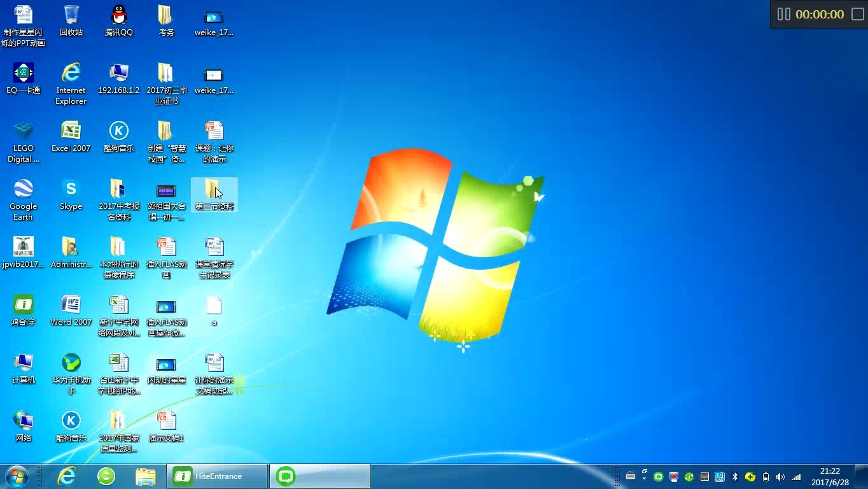This screenshot has height=489, width=868.
Task: Select the 2017初三毕业证书 folder
Action: 166,84
